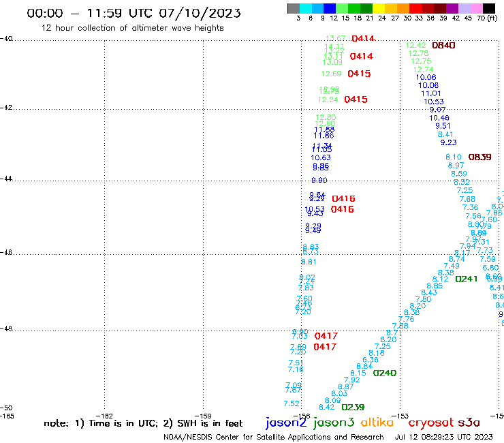Select the -159 longitude axis label
504x443 pixels.
(203, 416)
